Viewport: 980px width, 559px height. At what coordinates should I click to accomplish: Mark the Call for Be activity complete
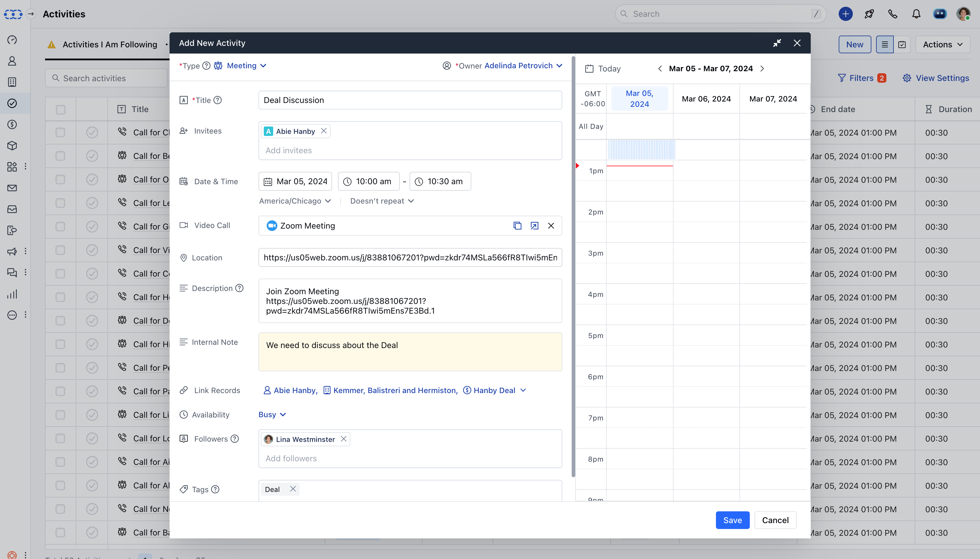92,156
